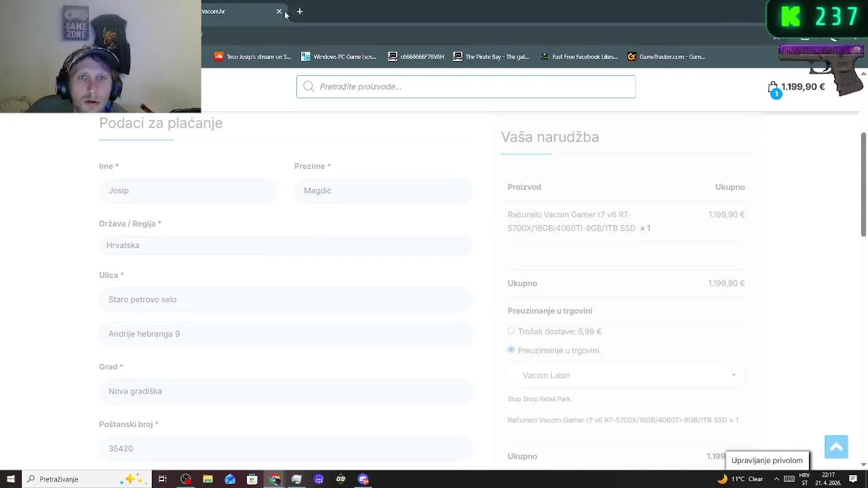Click the HRV ST language indicator

point(805,479)
